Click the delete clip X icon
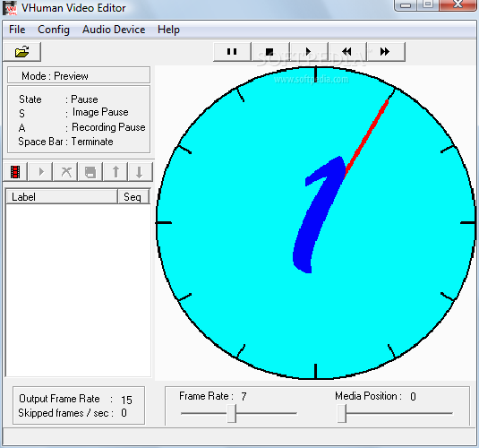The height and width of the screenshot is (448, 479). pos(66,172)
